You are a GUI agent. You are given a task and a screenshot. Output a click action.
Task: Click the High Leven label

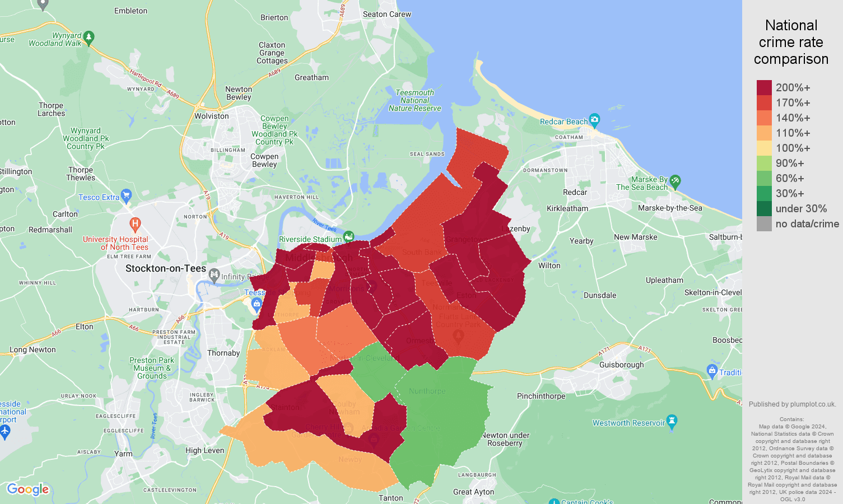tap(204, 450)
